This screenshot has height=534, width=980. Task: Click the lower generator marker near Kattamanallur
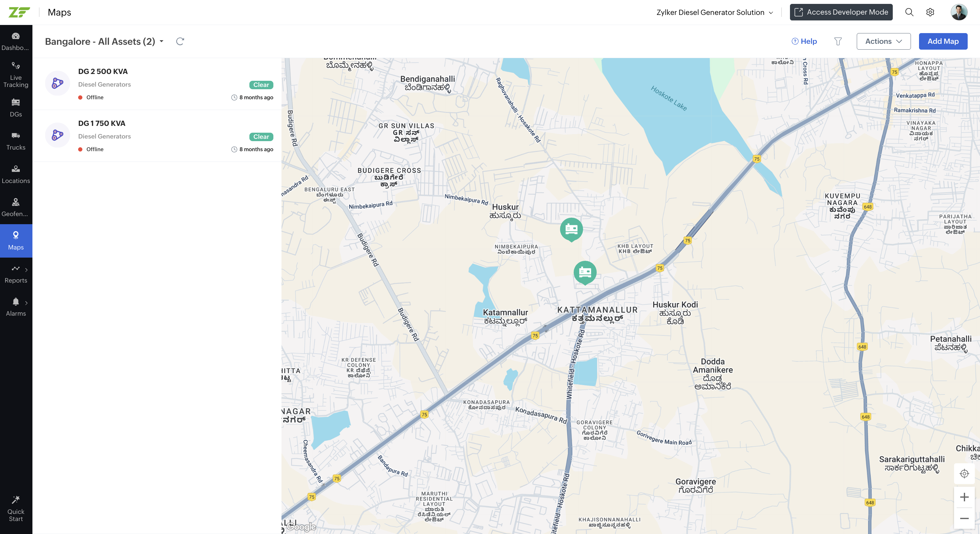click(x=585, y=272)
